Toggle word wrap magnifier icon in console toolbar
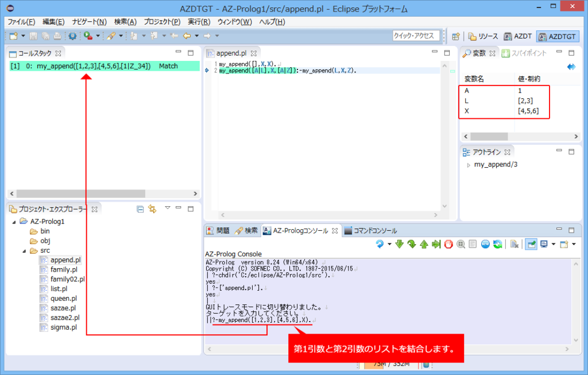Viewport: 588px width, 375px height. (x=461, y=244)
